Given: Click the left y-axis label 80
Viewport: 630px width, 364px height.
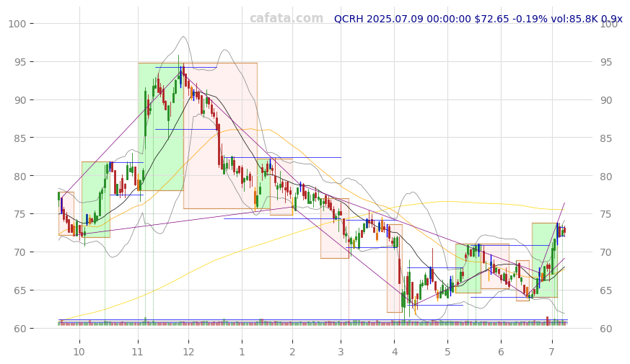Looking at the screenshot, I should tap(20, 176).
